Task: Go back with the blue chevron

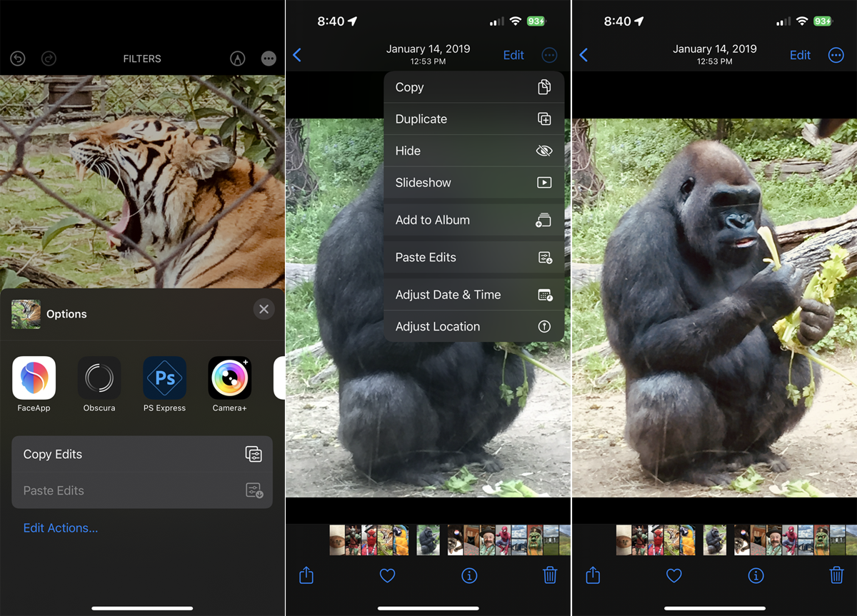Action: (583, 55)
